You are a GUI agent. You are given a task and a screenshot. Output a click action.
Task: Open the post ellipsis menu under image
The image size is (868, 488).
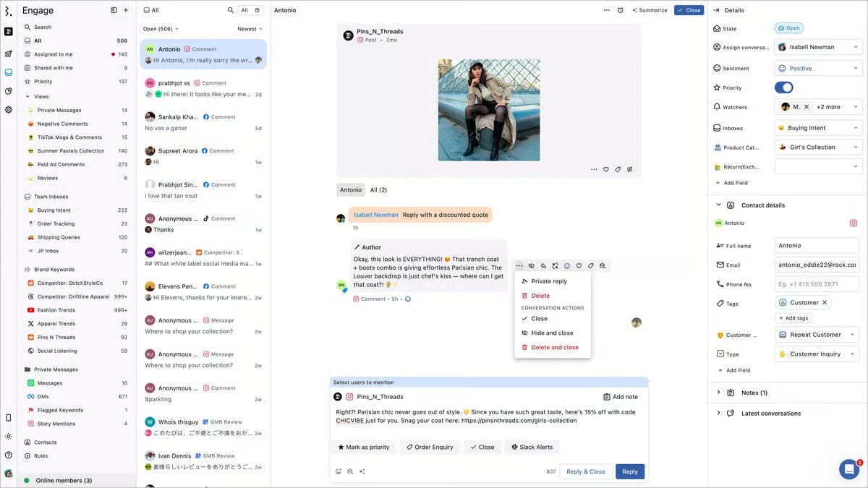(595, 169)
